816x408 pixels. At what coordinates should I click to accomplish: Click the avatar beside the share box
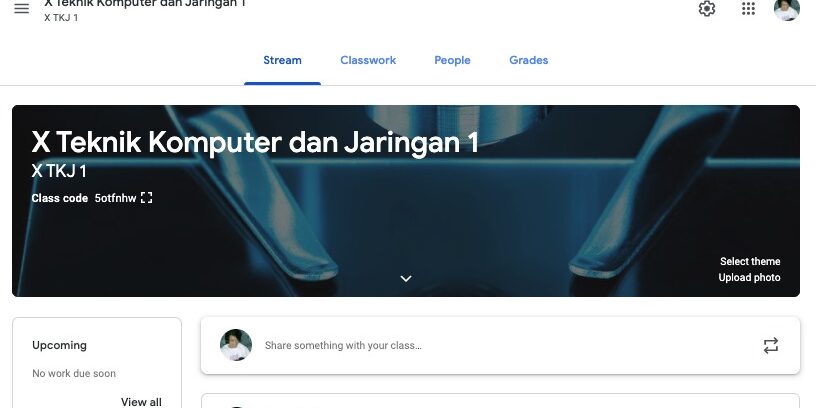pyautogui.click(x=236, y=345)
